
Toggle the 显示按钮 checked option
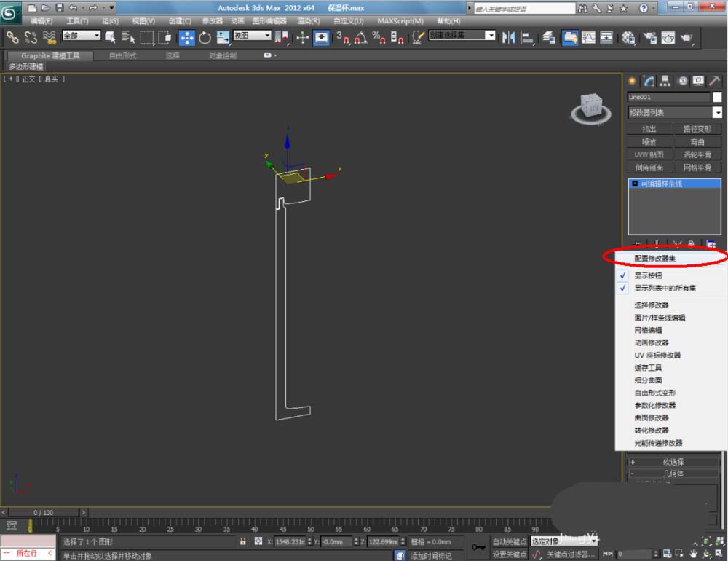[648, 276]
